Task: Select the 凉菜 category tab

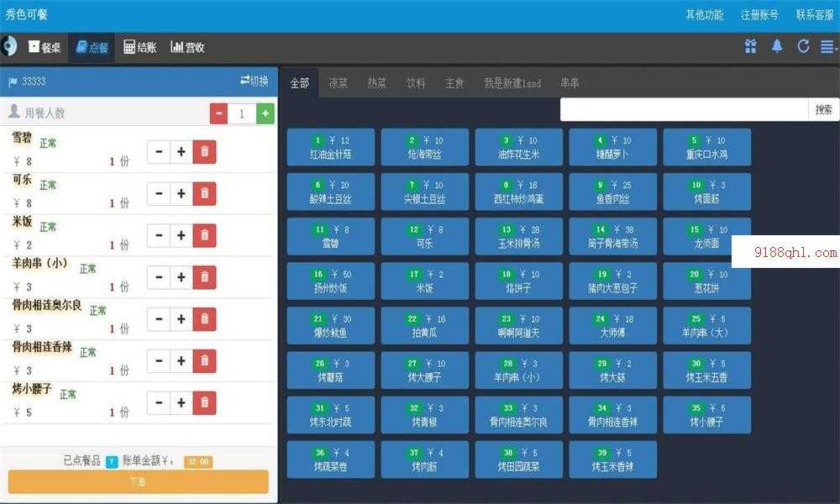Action: (338, 83)
